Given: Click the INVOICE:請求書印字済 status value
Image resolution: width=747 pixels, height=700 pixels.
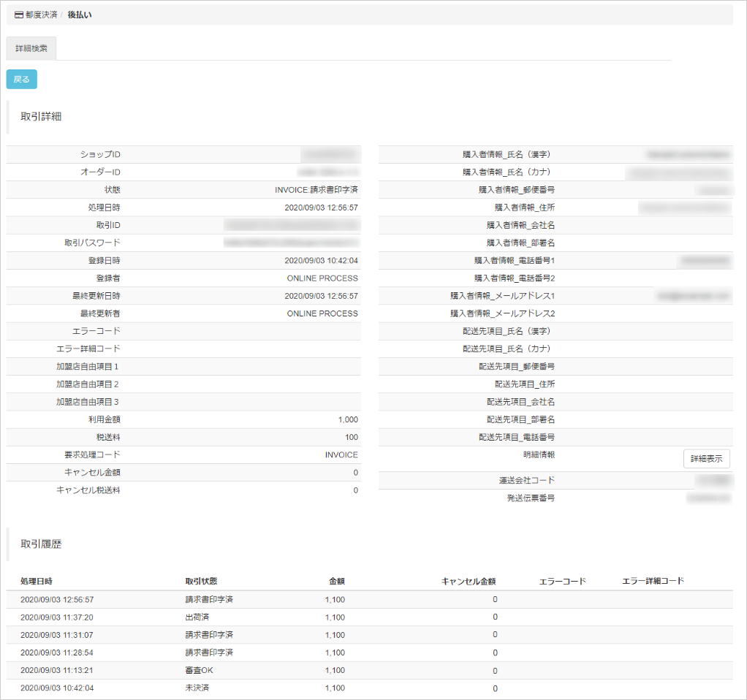Looking at the screenshot, I should [316, 190].
